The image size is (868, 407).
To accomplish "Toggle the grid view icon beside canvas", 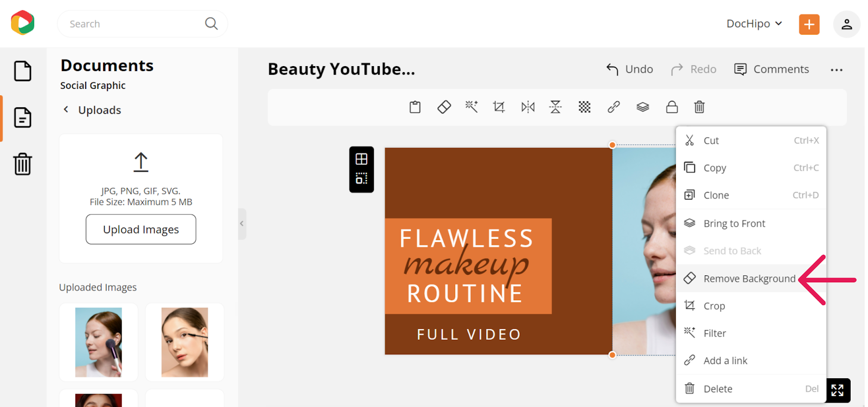I will pos(361,159).
